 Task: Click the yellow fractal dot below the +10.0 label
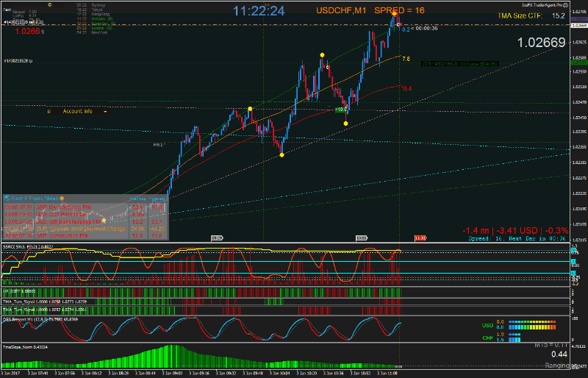click(x=345, y=124)
